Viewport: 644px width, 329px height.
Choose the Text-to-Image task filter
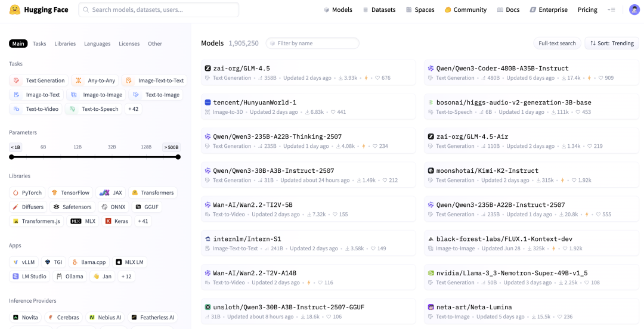156,95
